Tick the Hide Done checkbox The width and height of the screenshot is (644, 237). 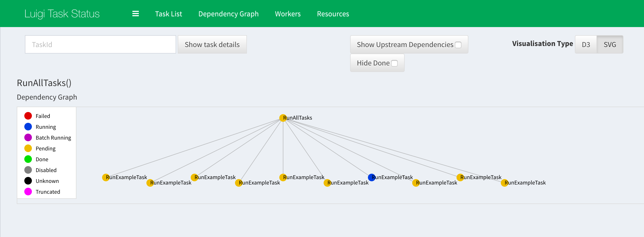394,63
